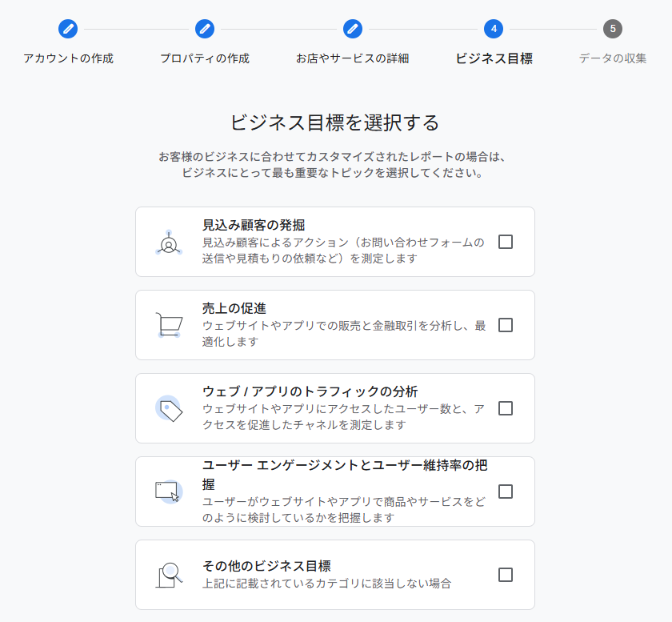Click description starting 見込み顧客によるアクション
The width and height of the screenshot is (672, 622).
coord(343,251)
